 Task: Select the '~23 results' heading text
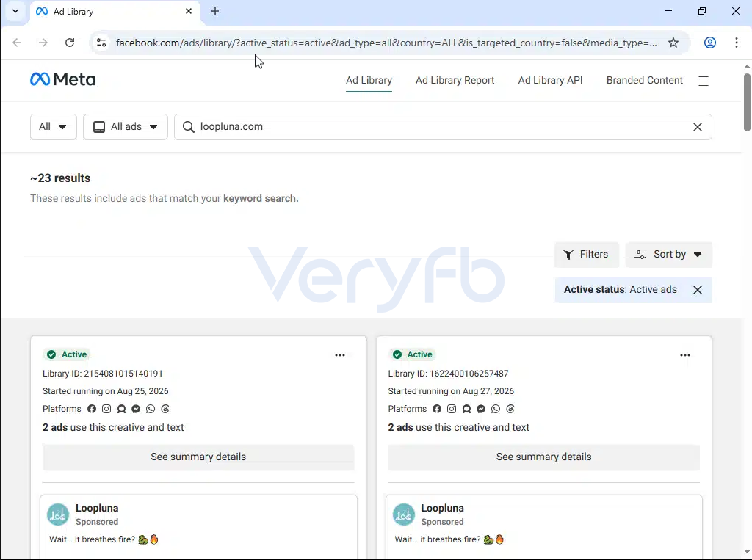[60, 178]
